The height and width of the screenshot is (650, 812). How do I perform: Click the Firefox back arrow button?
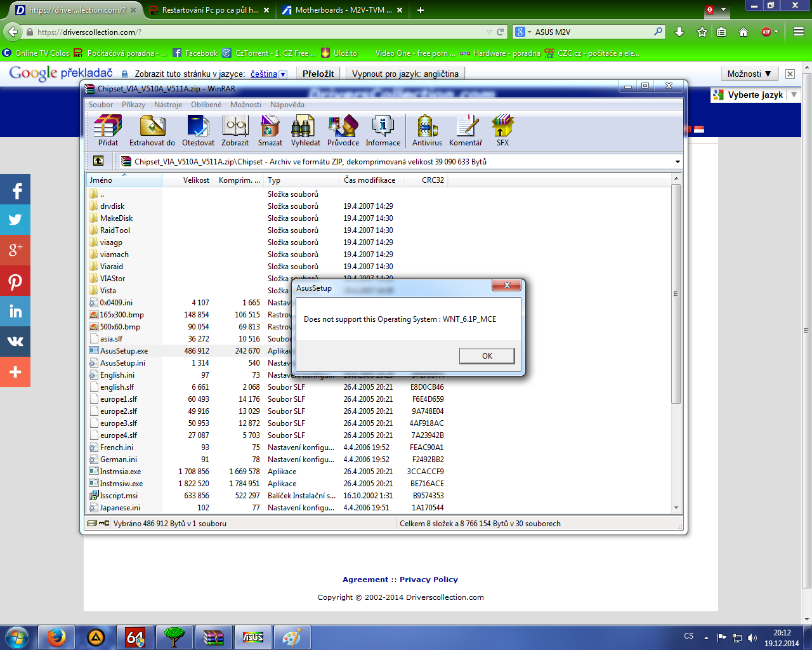[12, 32]
